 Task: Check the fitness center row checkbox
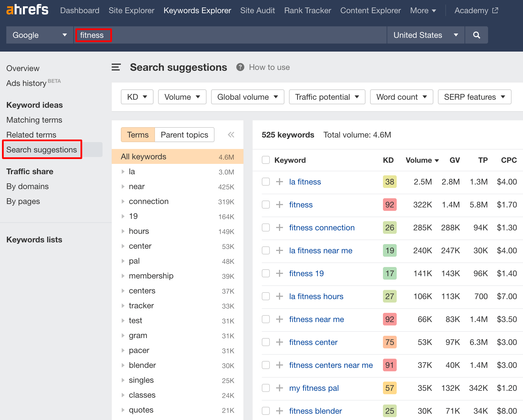tap(266, 342)
